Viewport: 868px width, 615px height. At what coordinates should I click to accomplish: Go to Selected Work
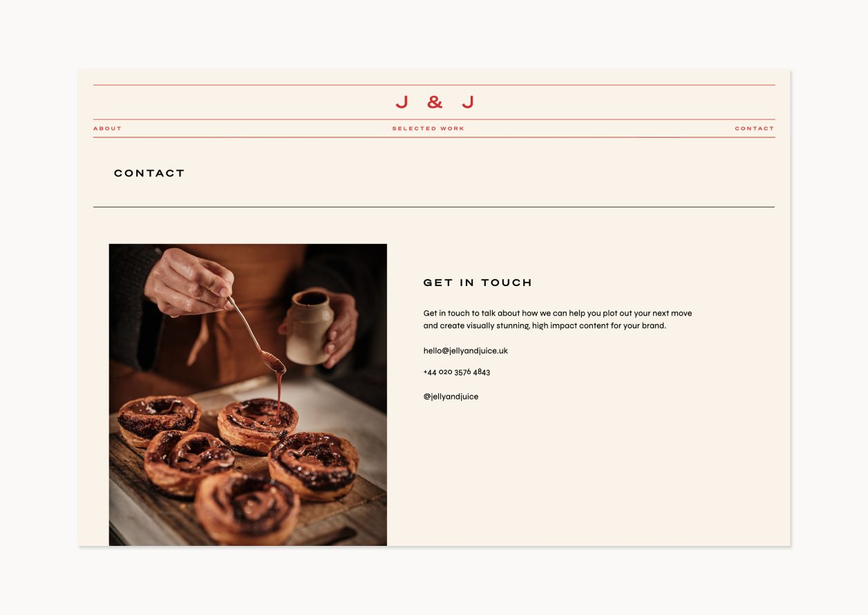point(428,129)
